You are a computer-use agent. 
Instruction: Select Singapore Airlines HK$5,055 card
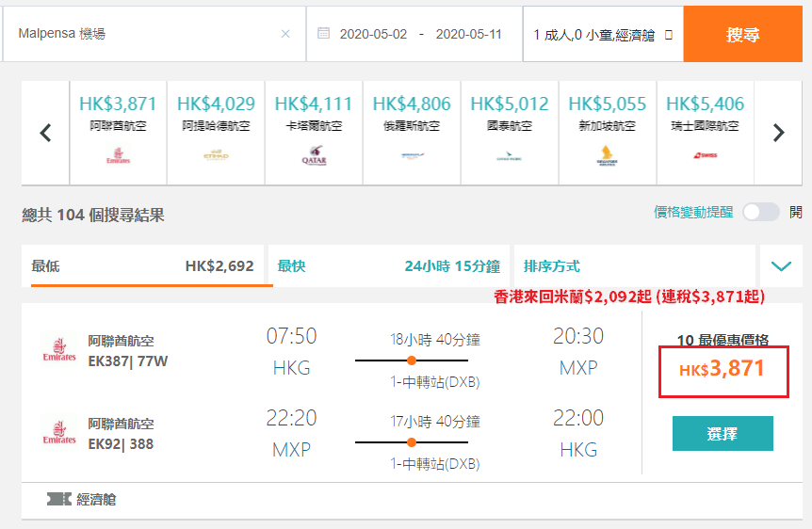tap(608, 133)
